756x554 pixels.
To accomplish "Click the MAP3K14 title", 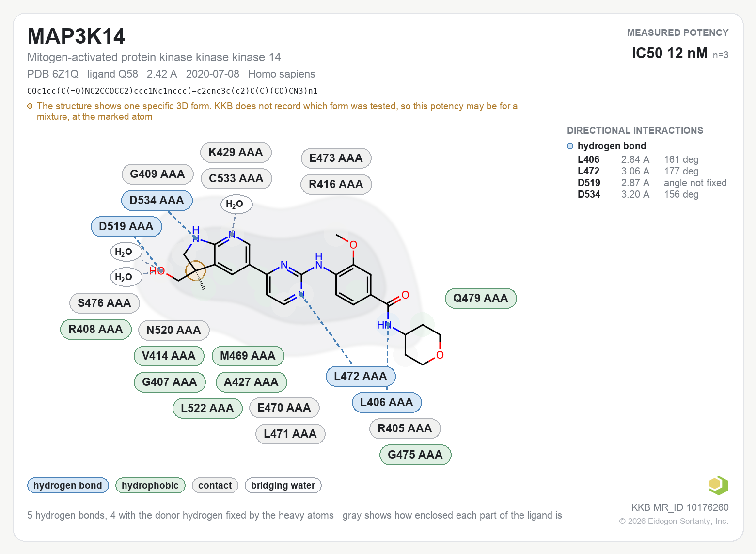I will (77, 36).
